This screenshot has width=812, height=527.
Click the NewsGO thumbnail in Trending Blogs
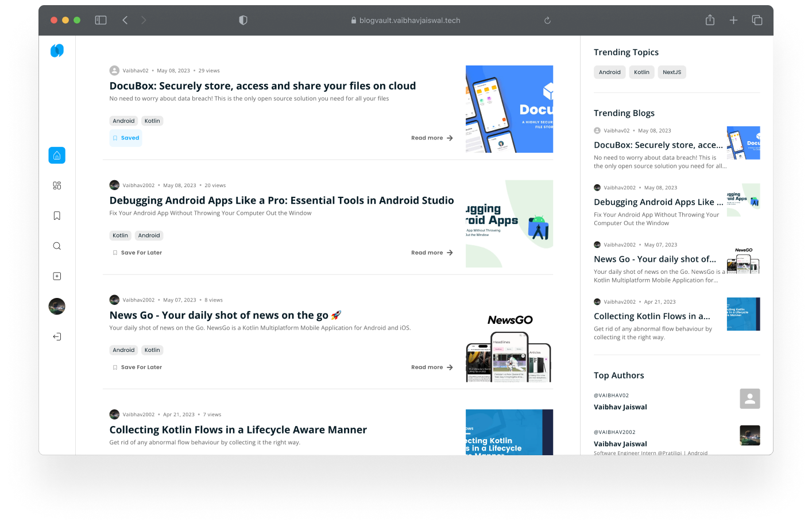pyautogui.click(x=744, y=257)
